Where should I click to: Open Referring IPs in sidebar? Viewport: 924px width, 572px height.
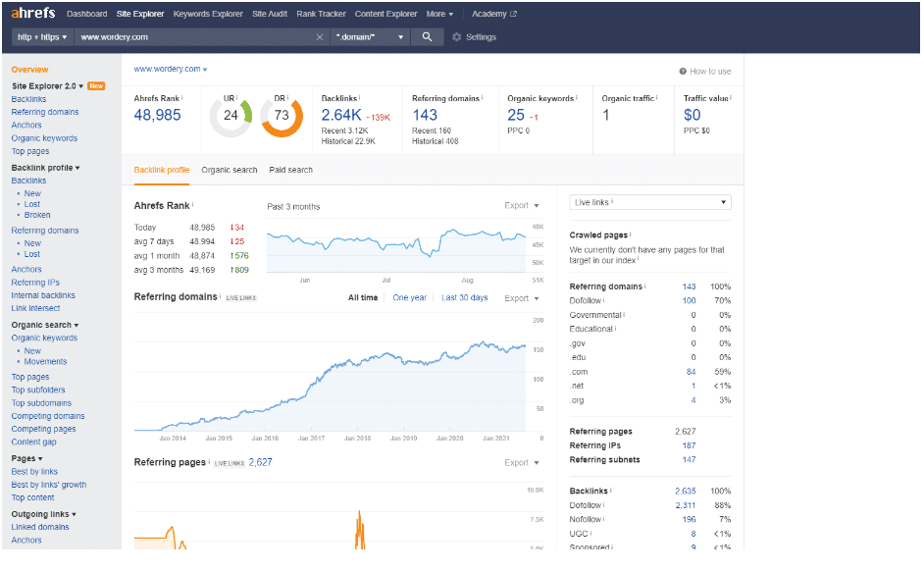35,283
